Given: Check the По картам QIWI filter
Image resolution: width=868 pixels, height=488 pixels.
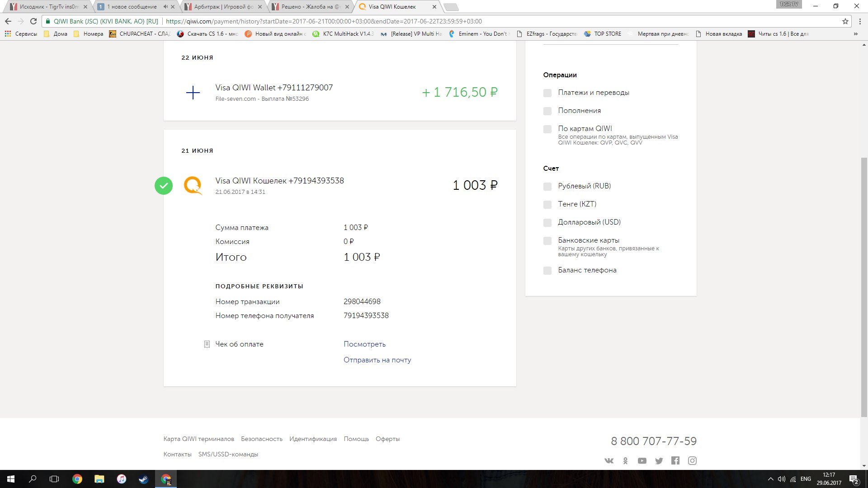Looking at the screenshot, I should coord(547,129).
